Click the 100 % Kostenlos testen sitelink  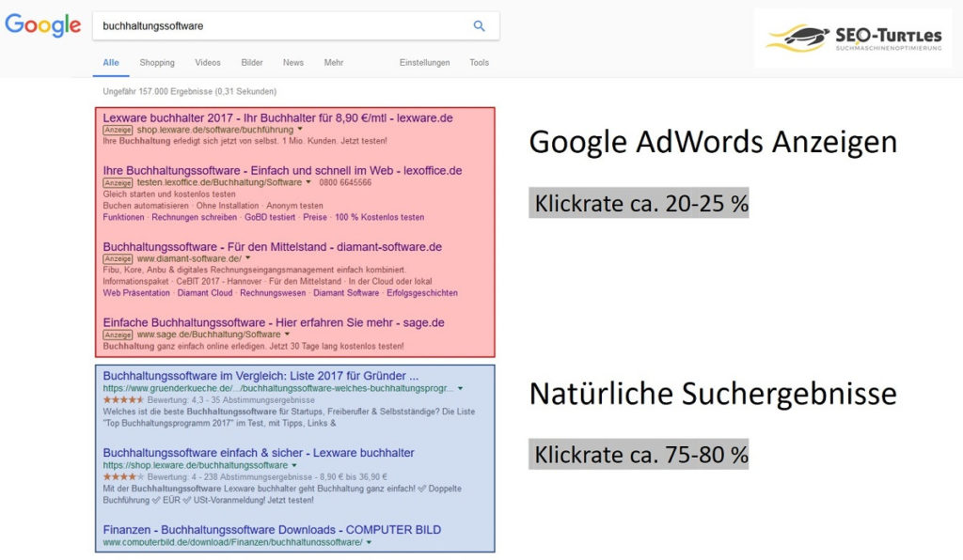tap(380, 217)
